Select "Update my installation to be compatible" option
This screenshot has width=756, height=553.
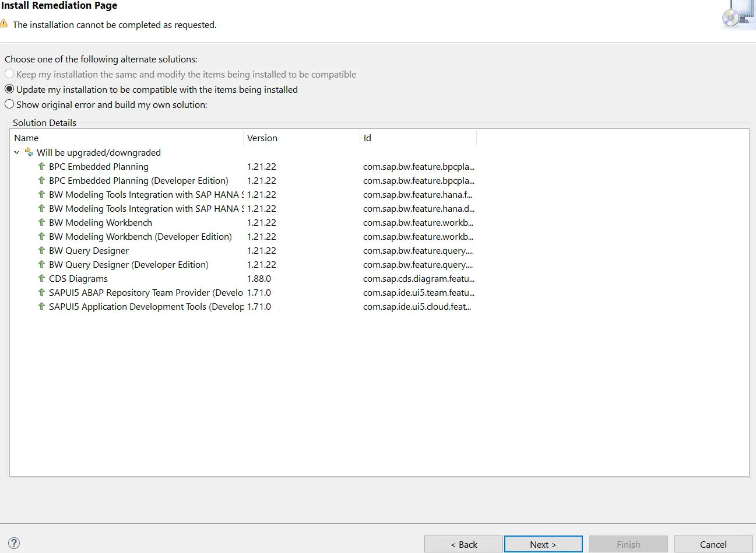click(x=9, y=89)
